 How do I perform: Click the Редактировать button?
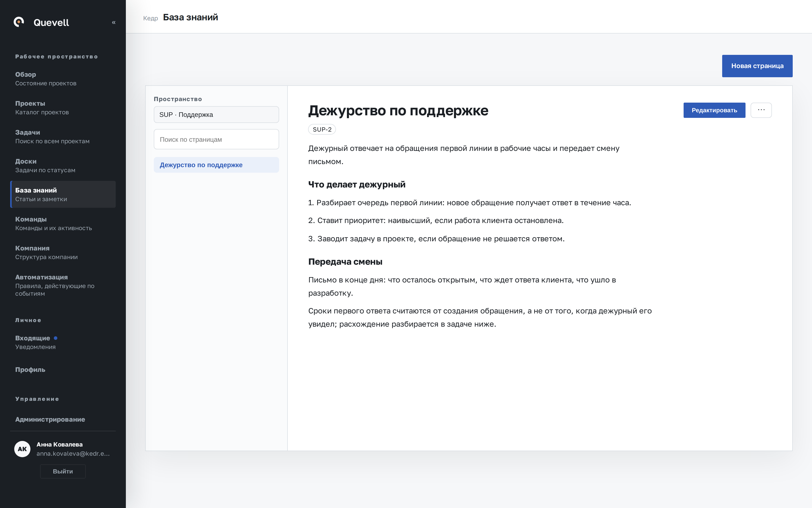coord(714,110)
